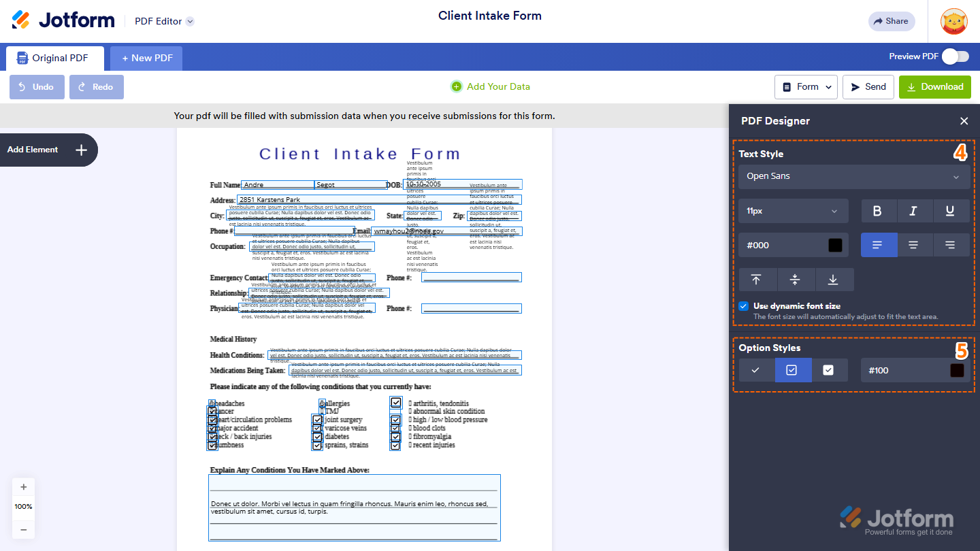Zoom out the PDF view

pos(24,529)
